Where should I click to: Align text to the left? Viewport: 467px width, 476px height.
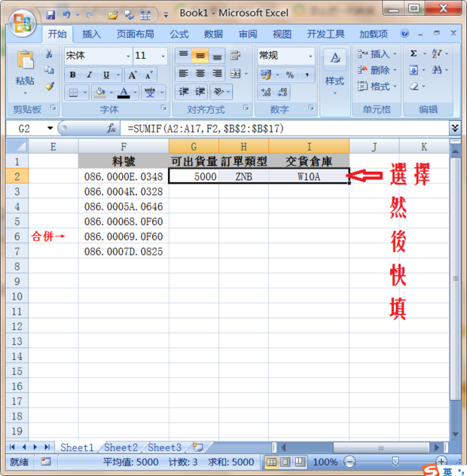[x=183, y=74]
